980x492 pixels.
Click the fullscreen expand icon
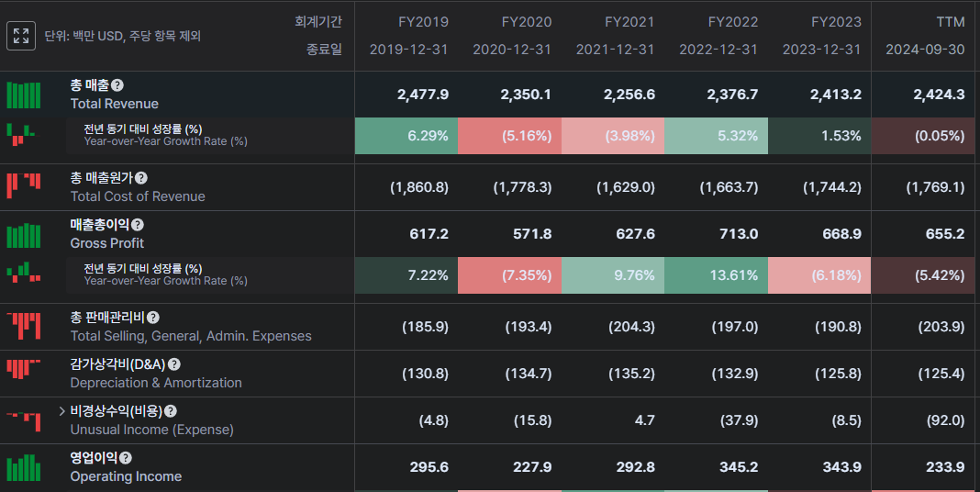[21, 36]
